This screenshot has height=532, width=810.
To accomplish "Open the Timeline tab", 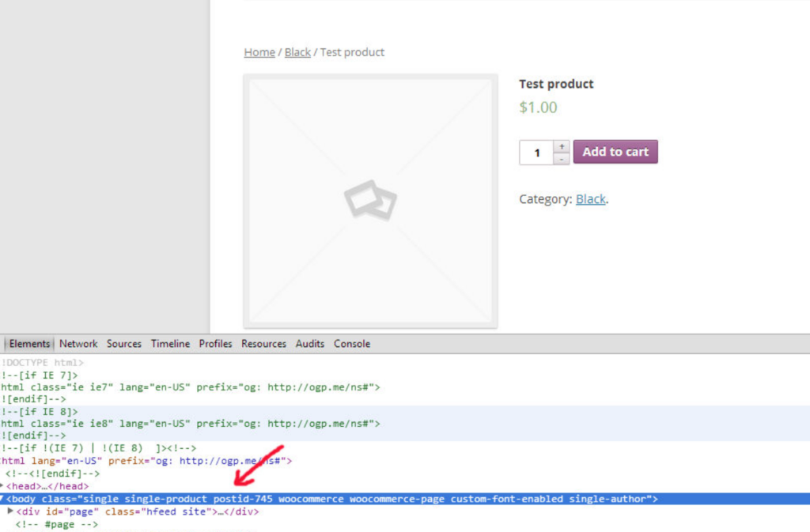I will coord(170,344).
